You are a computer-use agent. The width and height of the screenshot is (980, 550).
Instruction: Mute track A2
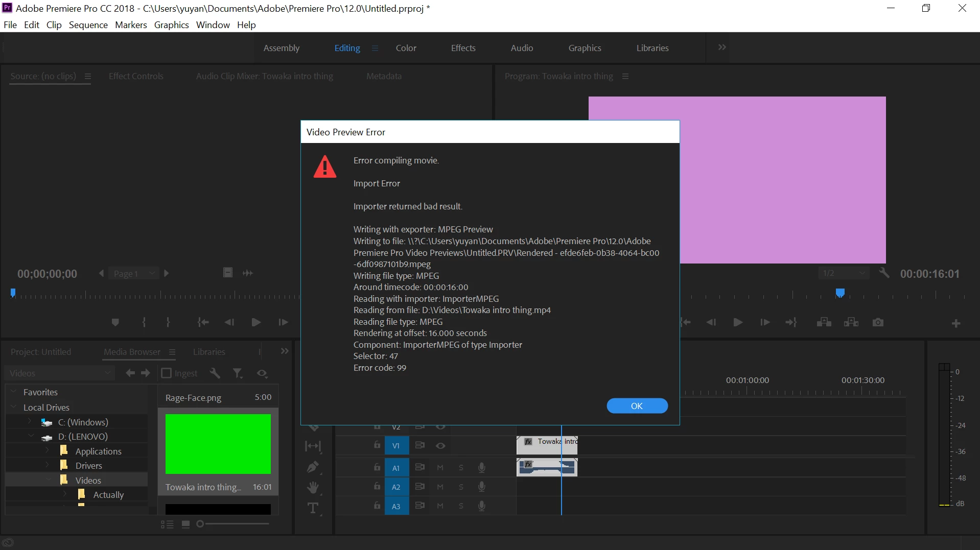(440, 487)
